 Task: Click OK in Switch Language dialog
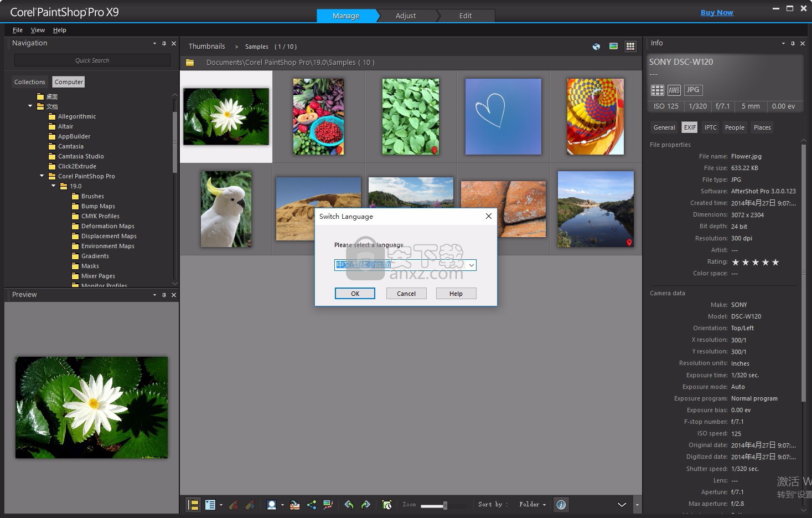[355, 294]
